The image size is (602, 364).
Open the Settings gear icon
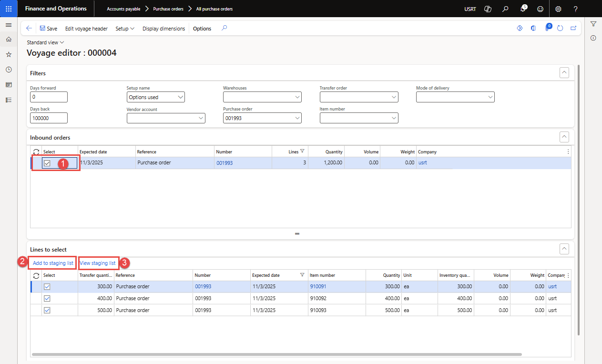click(558, 9)
